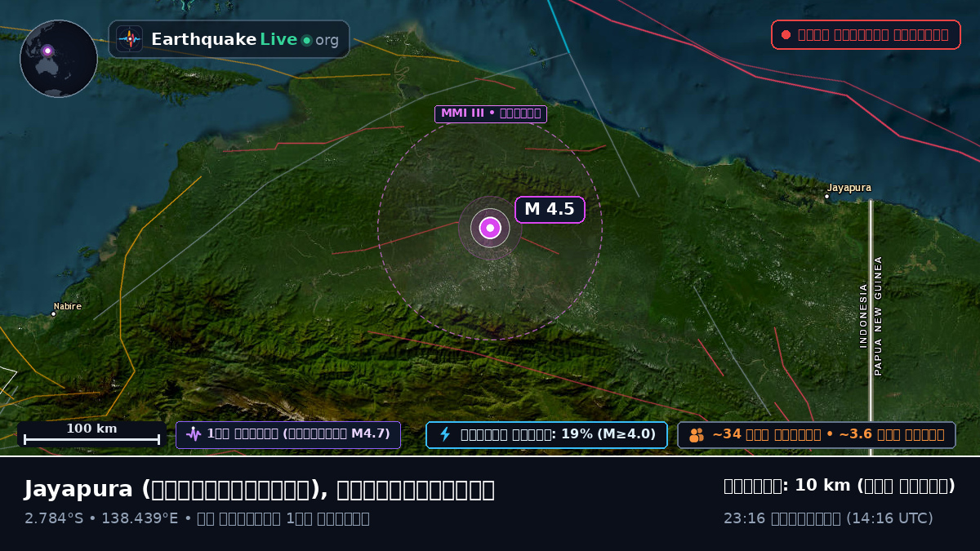The image size is (980, 551).
Task: Open the globe locator mini-map
Action: [59, 59]
